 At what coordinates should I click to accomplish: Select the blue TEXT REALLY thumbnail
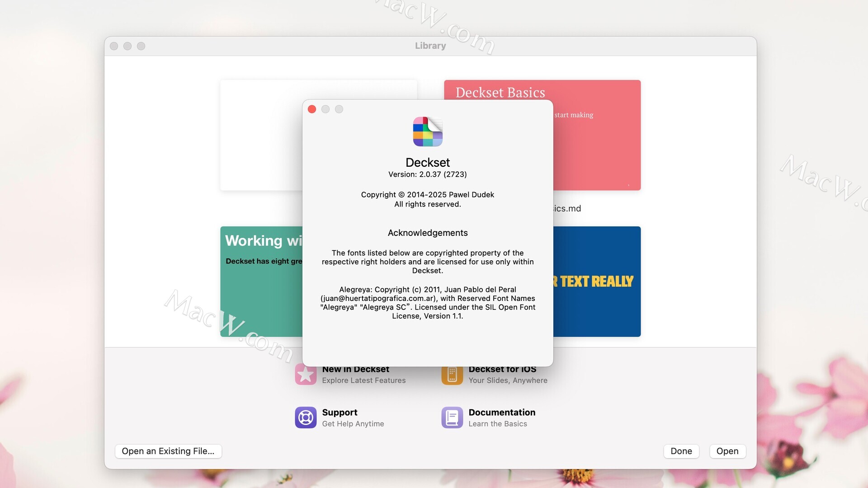pyautogui.click(x=597, y=282)
